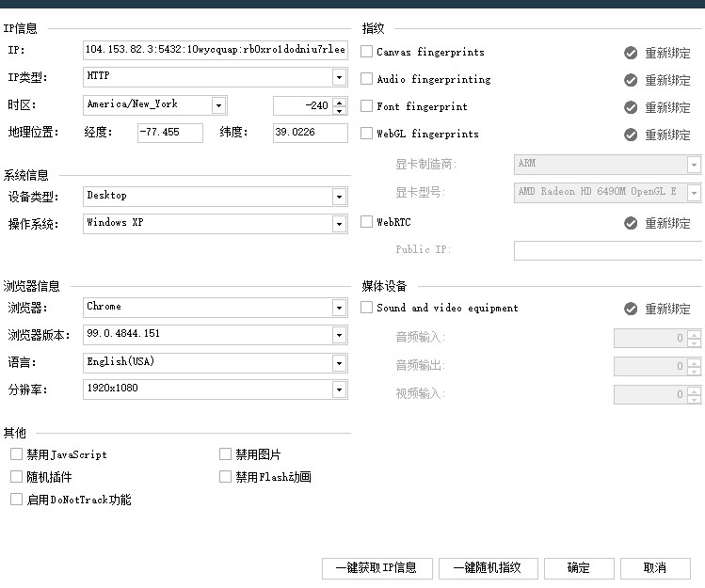
Task: Toggle Sound and video equipment checkbox
Action: click(x=366, y=308)
